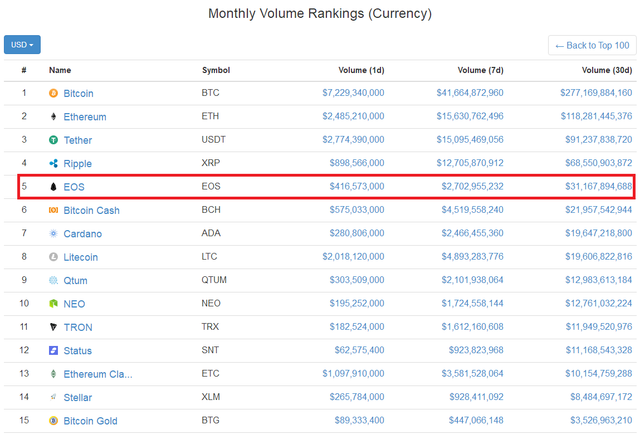
Task: Click the EOS logo icon
Action: click(x=54, y=187)
